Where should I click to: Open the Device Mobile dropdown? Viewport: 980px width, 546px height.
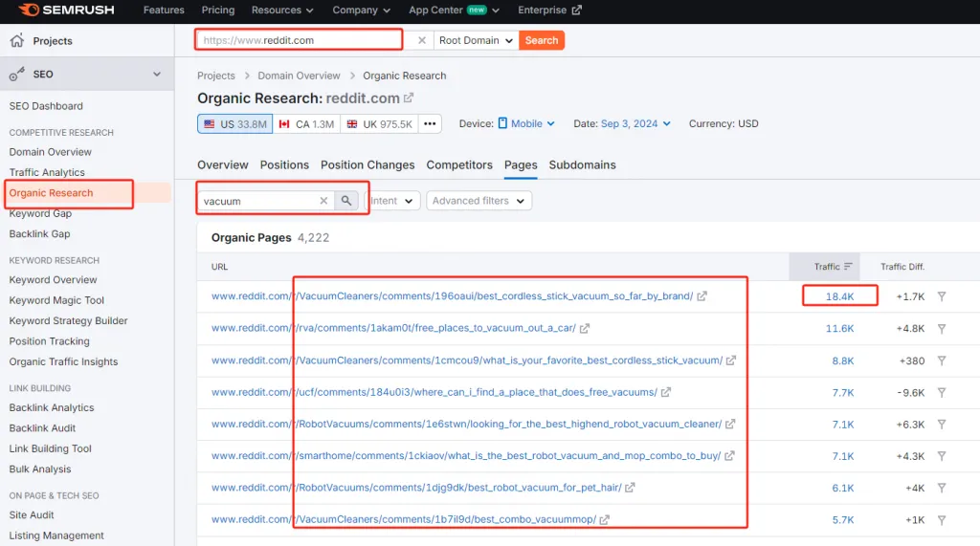[526, 123]
